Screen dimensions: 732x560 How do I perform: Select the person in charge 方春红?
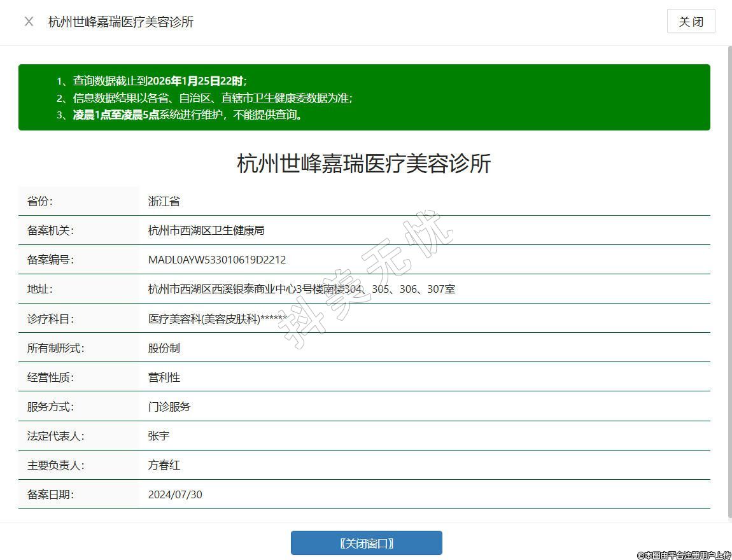(164, 465)
